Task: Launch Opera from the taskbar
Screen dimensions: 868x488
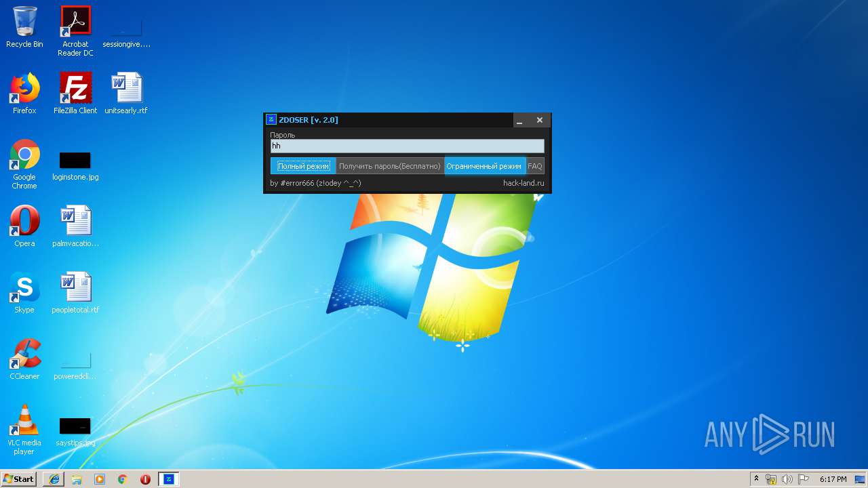Action: pyautogui.click(x=145, y=479)
